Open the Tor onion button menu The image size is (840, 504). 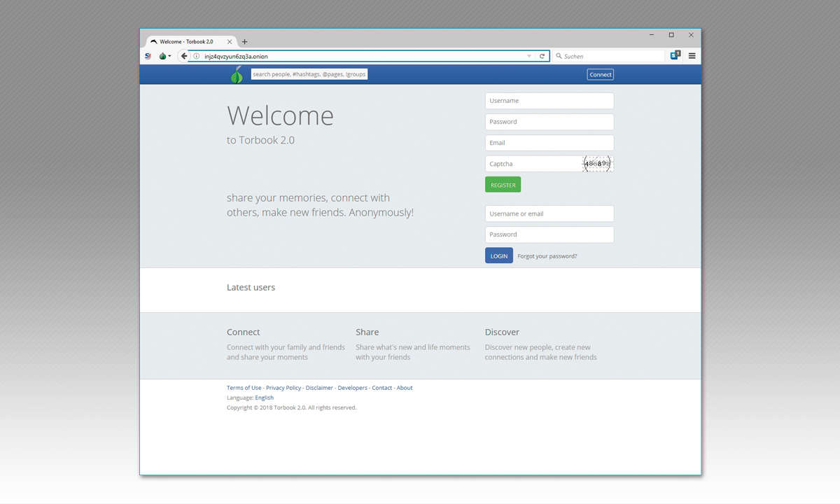(164, 56)
